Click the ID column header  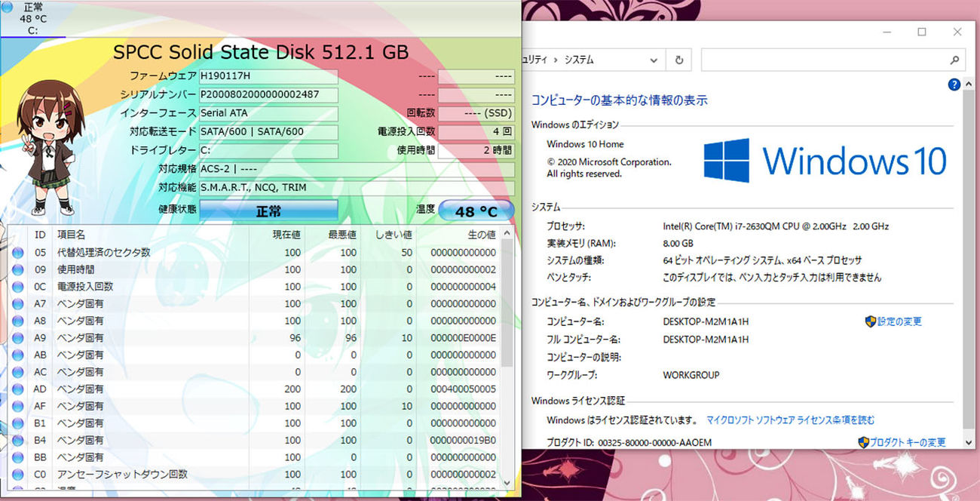pyautogui.click(x=40, y=235)
